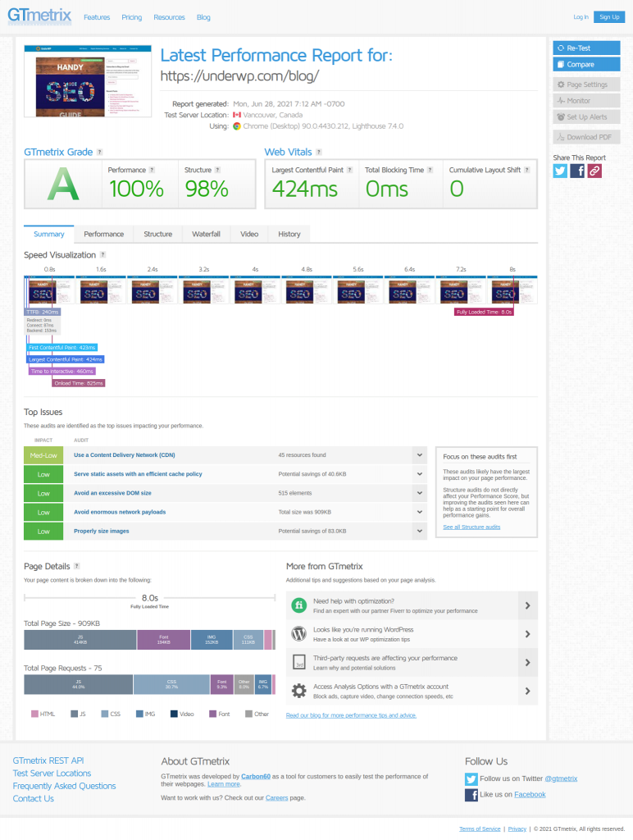Open the Features menu item
Image resolution: width=633 pixels, height=840 pixels.
[x=97, y=17]
